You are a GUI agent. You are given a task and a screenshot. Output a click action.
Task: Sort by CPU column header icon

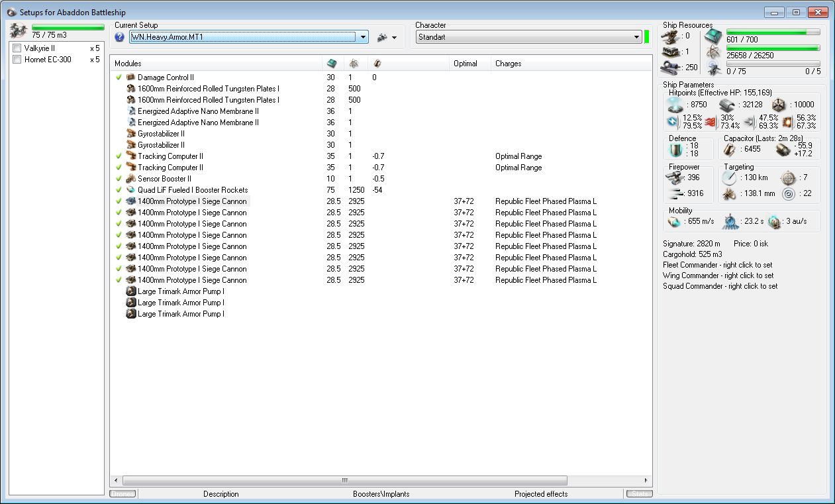(x=332, y=64)
